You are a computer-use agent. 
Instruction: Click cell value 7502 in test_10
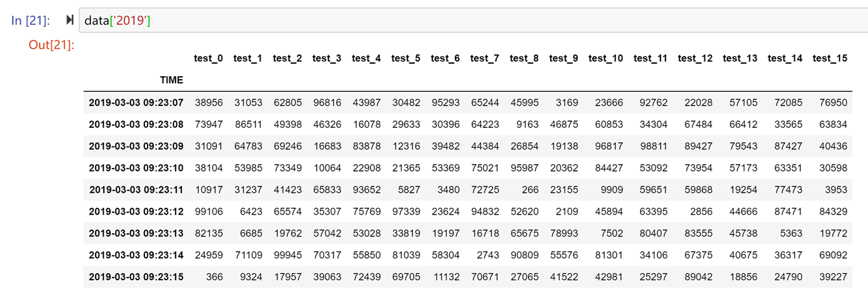[x=612, y=233]
